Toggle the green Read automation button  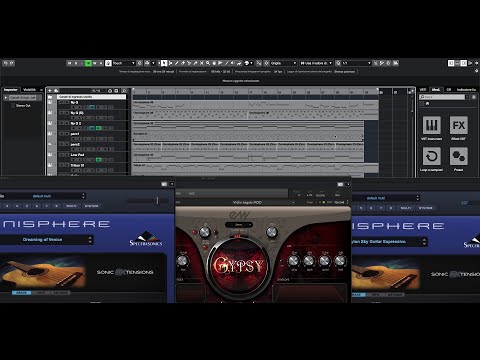[88, 63]
